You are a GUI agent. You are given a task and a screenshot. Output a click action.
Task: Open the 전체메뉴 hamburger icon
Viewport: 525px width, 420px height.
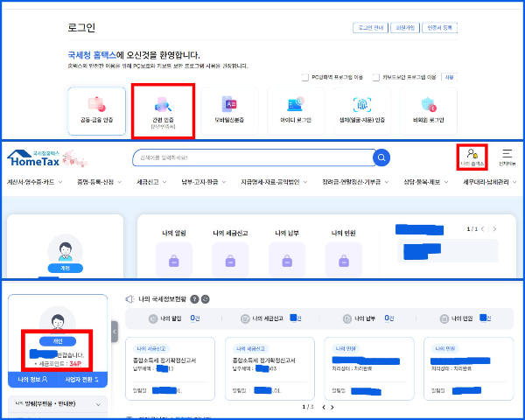click(x=507, y=157)
